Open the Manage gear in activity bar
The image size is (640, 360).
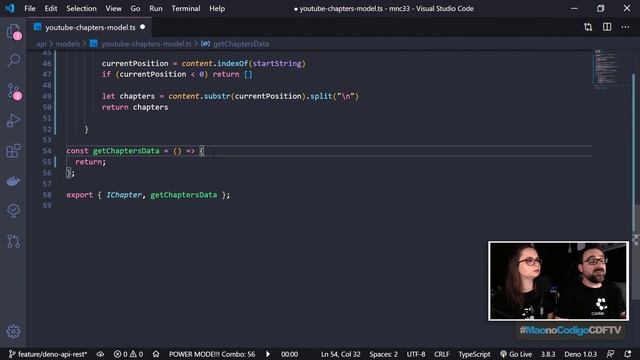click(x=13, y=331)
